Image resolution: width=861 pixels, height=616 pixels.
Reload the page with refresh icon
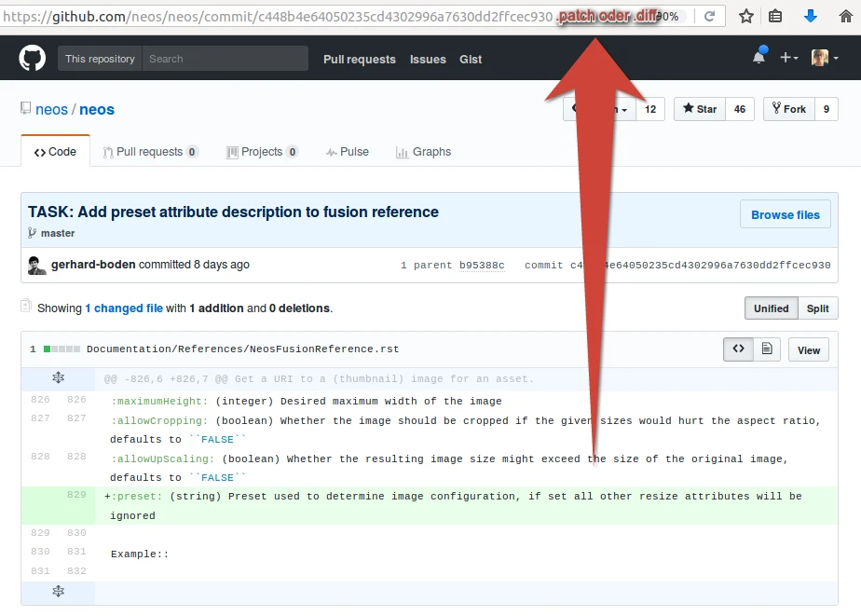(x=709, y=16)
